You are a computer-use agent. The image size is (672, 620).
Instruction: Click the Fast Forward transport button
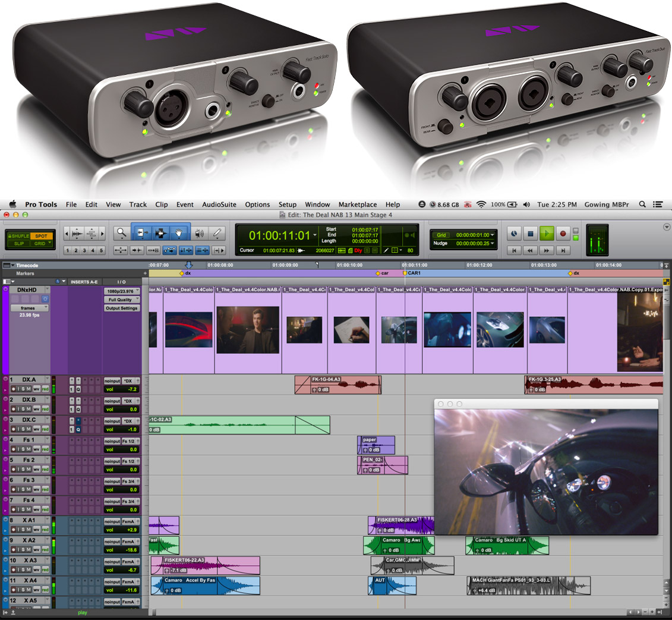coord(547,250)
